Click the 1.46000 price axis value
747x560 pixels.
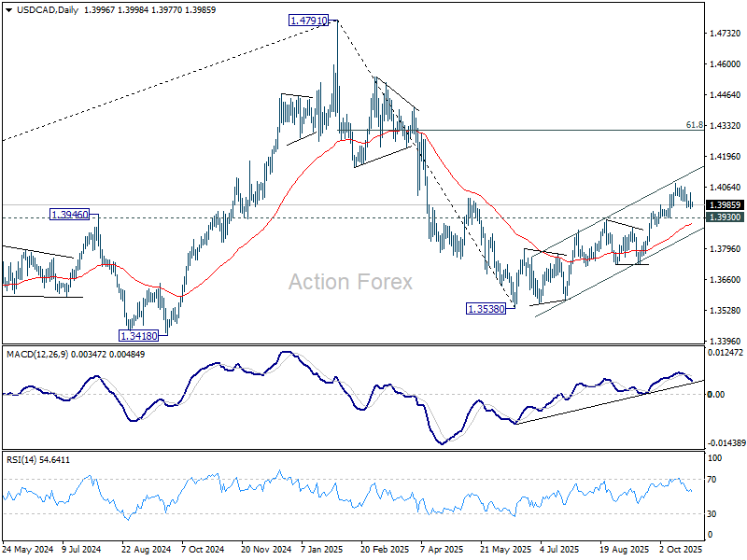point(726,64)
